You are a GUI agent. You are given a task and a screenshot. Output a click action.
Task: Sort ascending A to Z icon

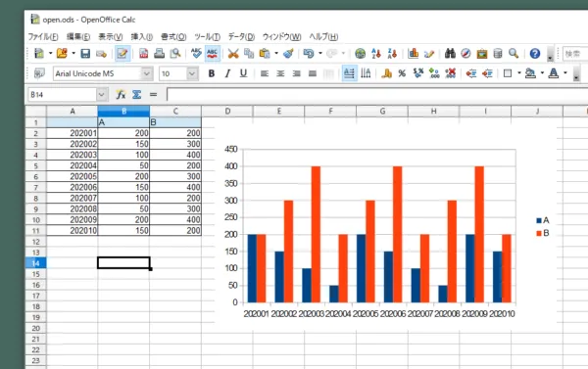point(376,54)
